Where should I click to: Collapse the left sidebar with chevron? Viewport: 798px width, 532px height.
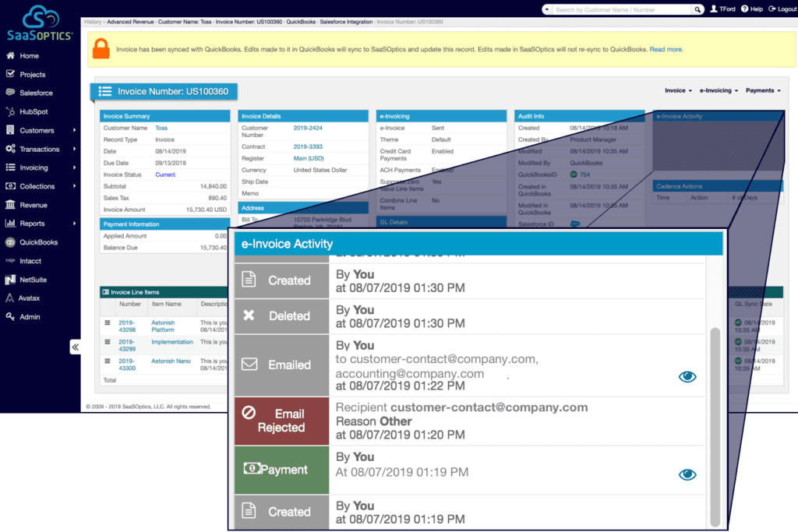[76, 347]
